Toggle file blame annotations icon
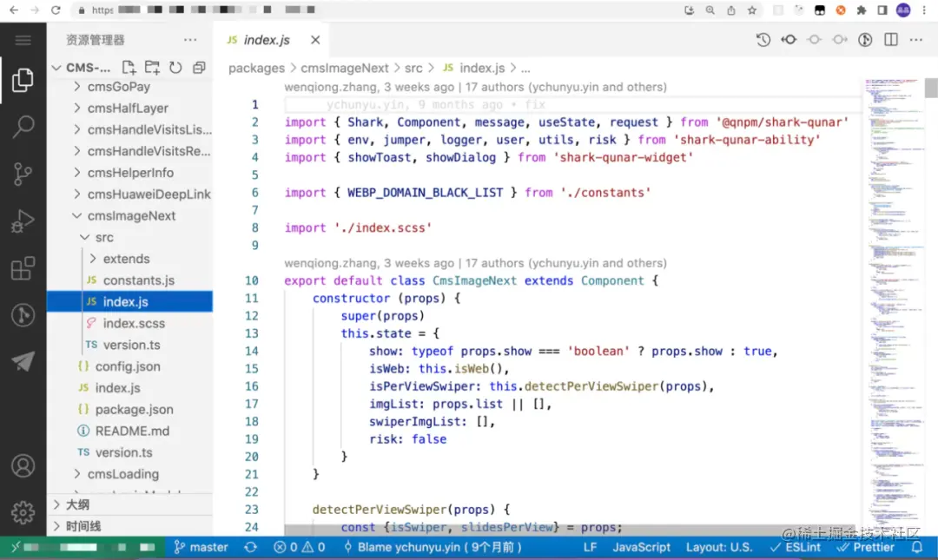Image resolution: width=938 pixels, height=560 pixels. pos(865,39)
